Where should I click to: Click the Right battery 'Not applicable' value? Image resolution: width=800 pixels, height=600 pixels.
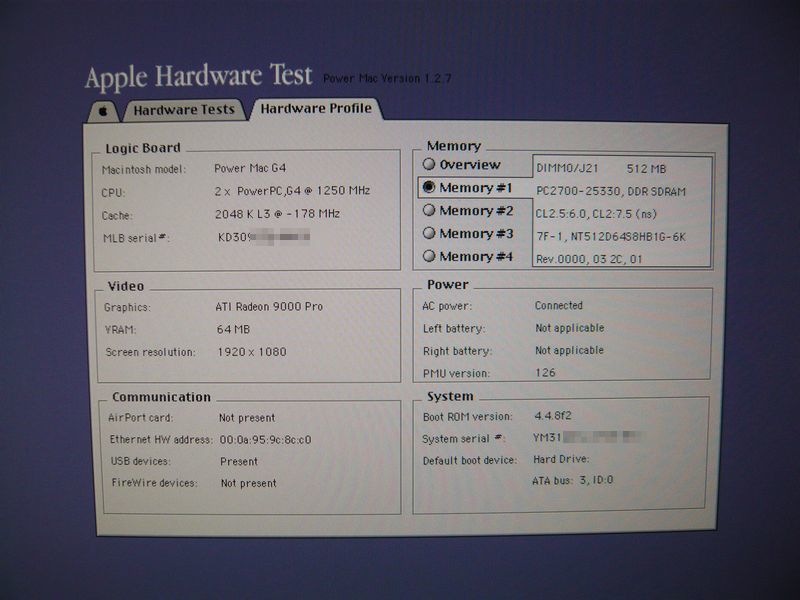[x=569, y=351]
